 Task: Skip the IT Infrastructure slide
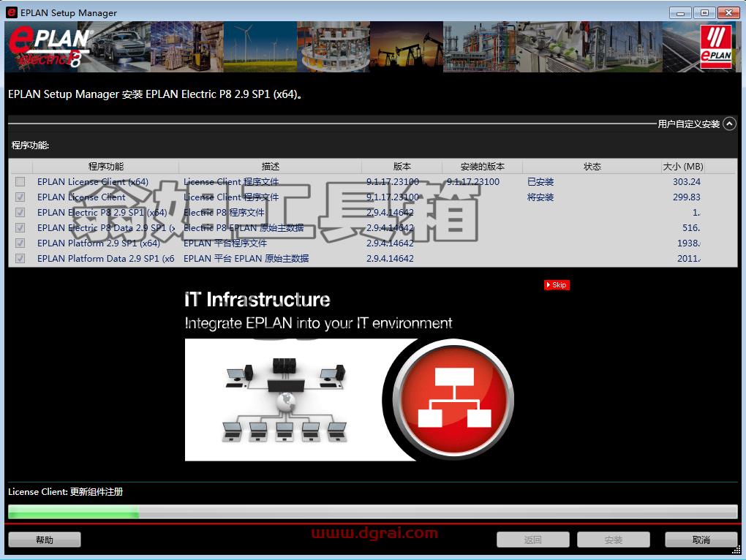(557, 285)
